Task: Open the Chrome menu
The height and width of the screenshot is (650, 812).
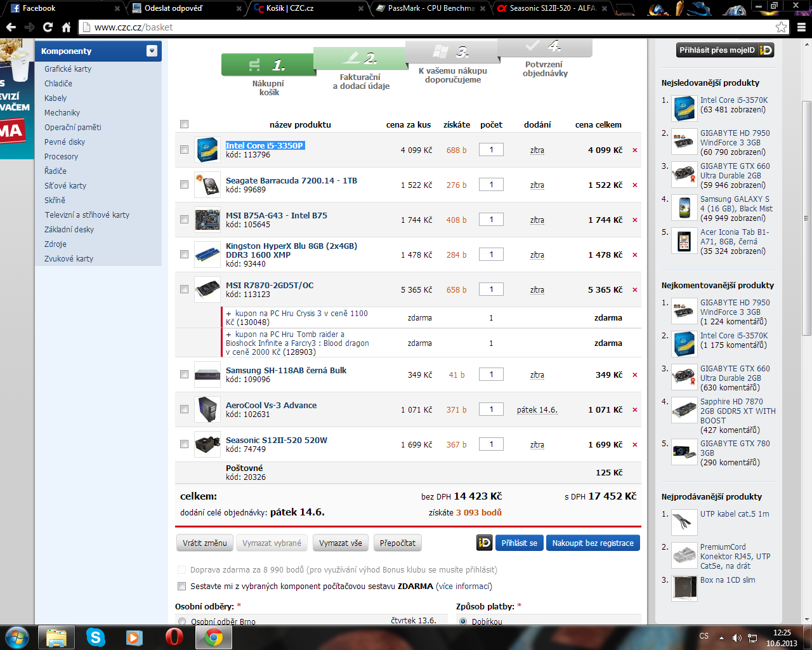Action: tap(801, 27)
